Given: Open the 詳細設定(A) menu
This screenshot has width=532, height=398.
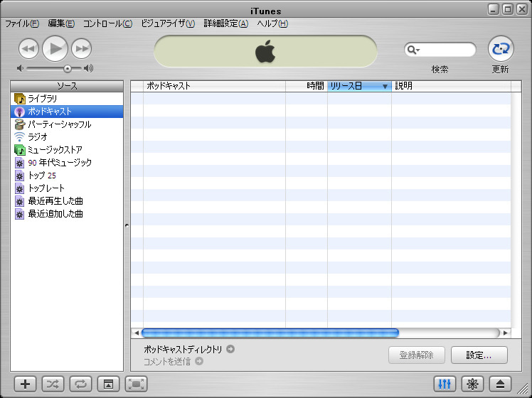Looking at the screenshot, I should (x=226, y=23).
